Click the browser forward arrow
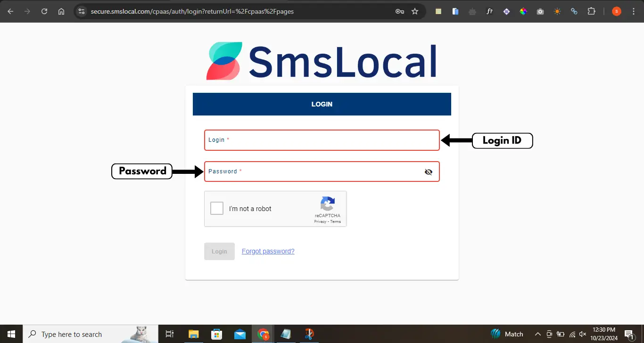The width and height of the screenshot is (644, 343). point(27,11)
